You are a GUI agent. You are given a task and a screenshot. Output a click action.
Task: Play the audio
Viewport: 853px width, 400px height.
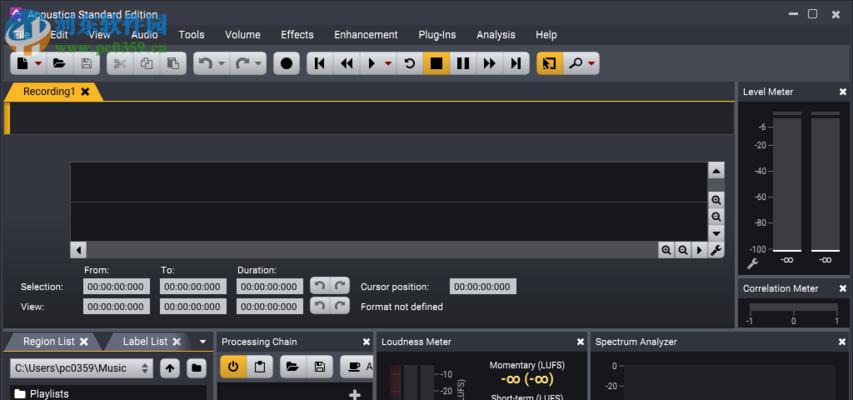pos(372,64)
